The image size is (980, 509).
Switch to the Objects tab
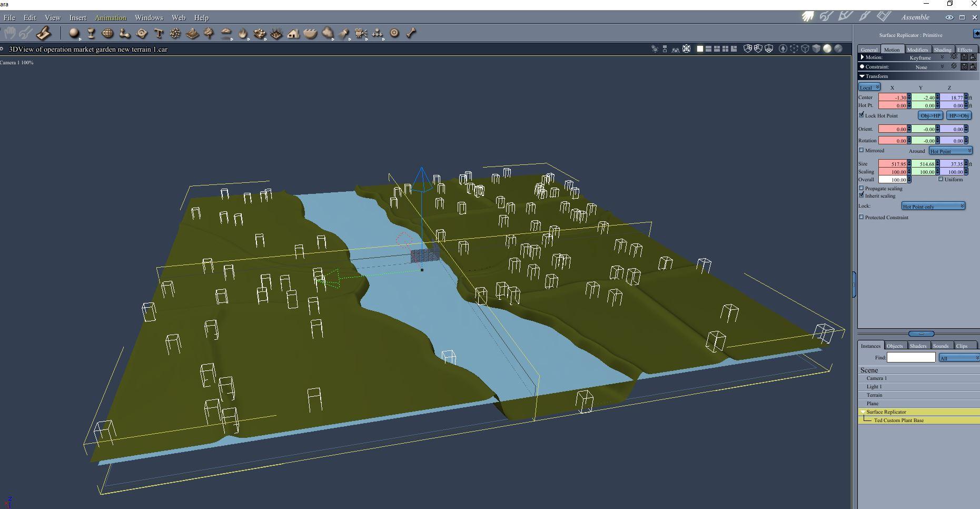coord(895,346)
